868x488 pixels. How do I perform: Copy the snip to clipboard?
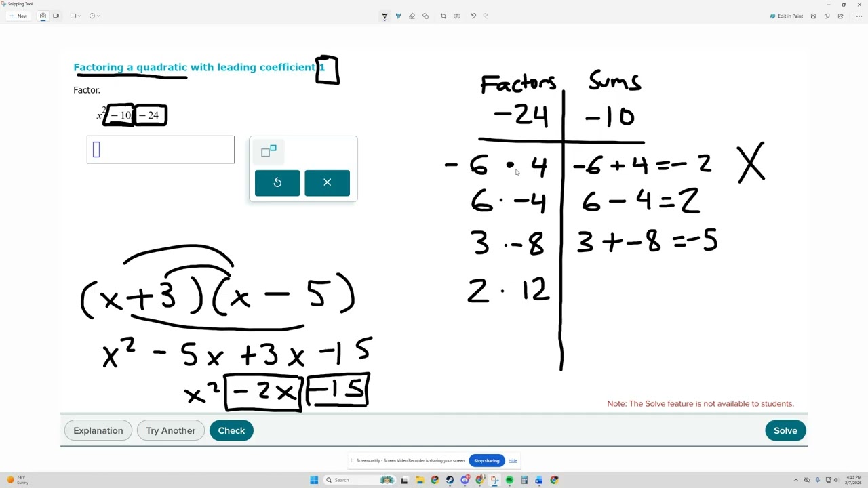tap(827, 16)
